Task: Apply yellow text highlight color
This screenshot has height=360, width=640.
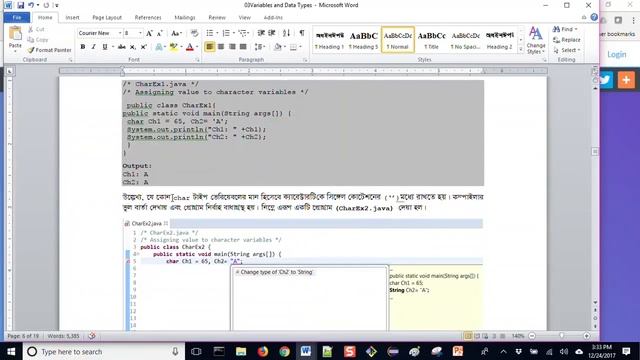Action: click(x=173, y=47)
